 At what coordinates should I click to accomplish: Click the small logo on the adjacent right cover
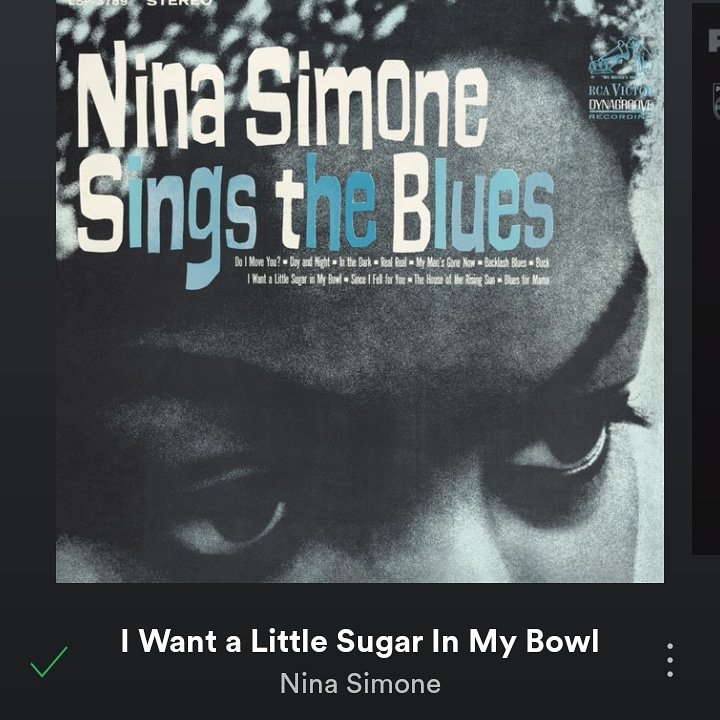715,101
